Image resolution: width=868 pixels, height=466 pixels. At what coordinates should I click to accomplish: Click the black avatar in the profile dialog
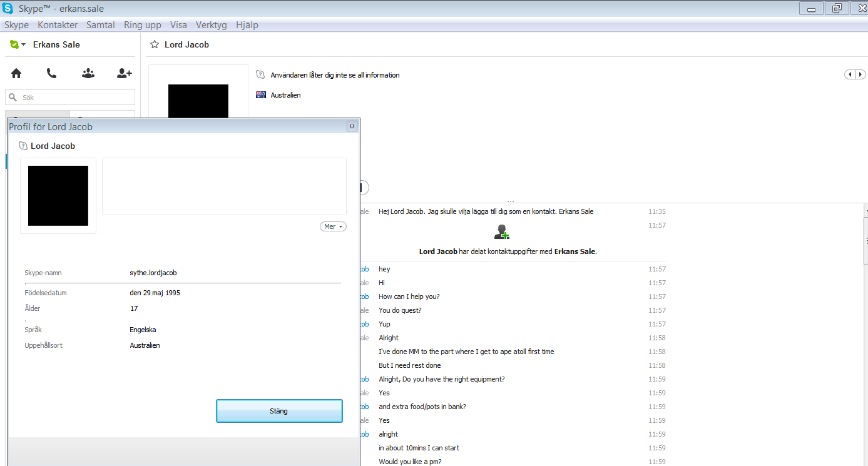(58, 196)
